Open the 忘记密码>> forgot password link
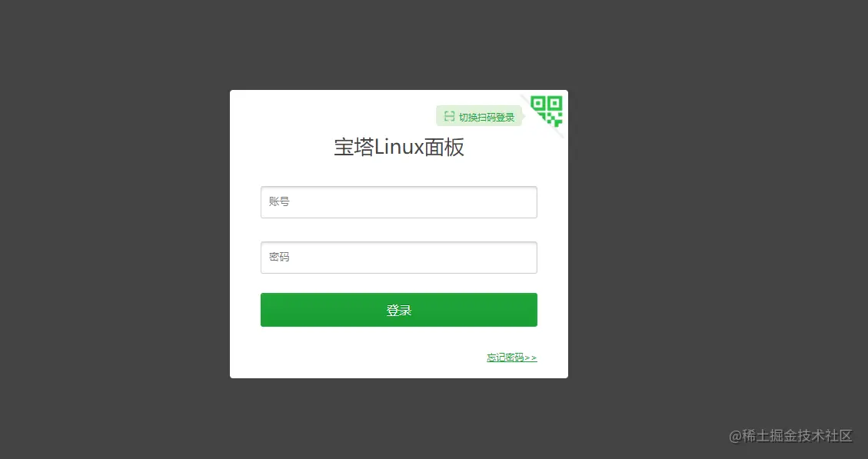The height and width of the screenshot is (459, 868). pyautogui.click(x=511, y=358)
